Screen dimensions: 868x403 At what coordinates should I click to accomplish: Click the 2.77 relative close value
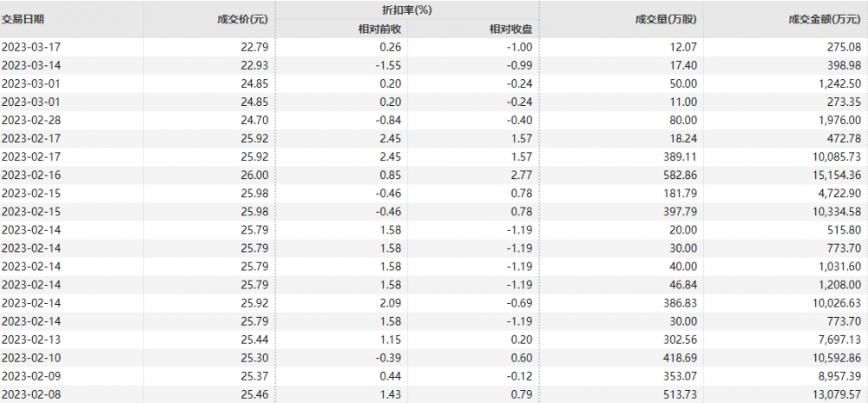tap(523, 175)
